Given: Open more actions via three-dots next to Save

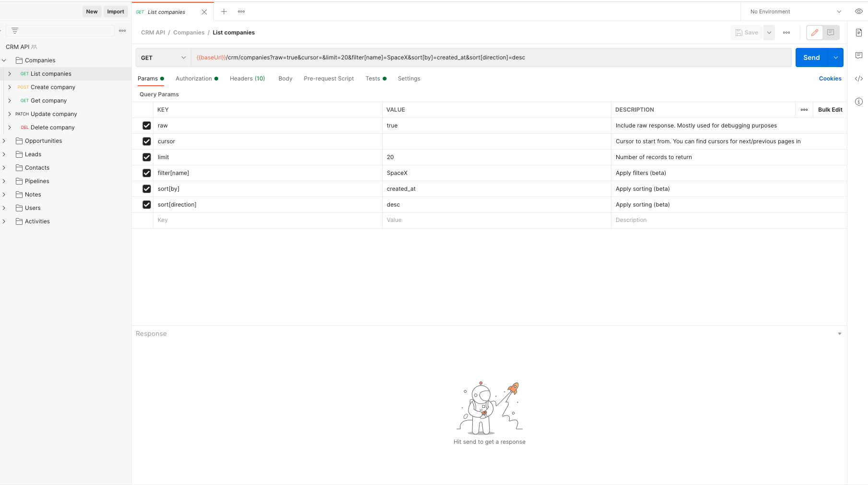Looking at the screenshot, I should coord(786,32).
